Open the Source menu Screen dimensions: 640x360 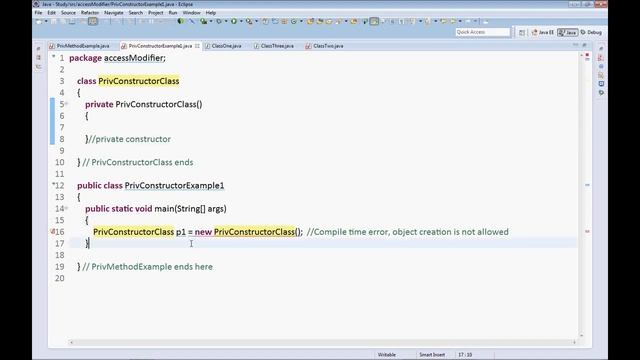click(x=68, y=13)
